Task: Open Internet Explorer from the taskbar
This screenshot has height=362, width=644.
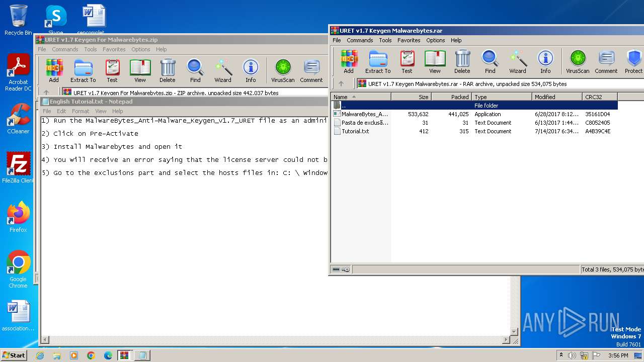Action: (x=40, y=355)
